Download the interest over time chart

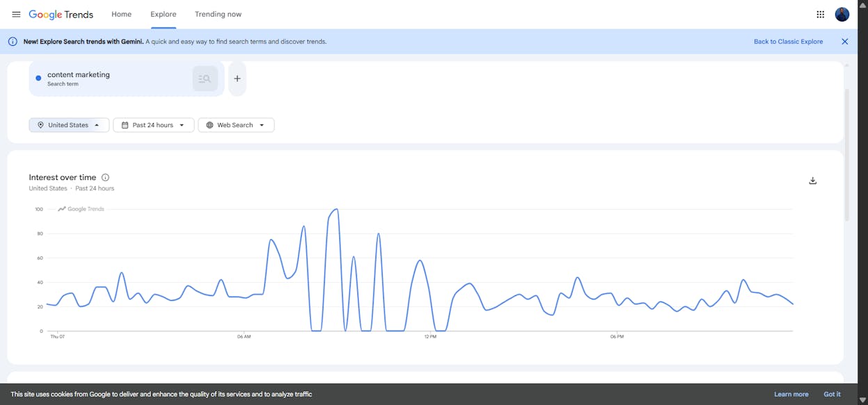[x=812, y=181]
